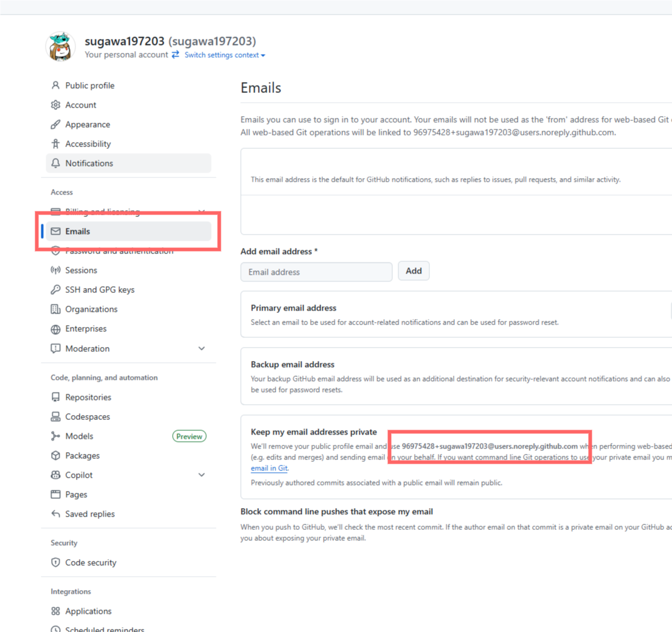Click the Email address input field

(316, 272)
